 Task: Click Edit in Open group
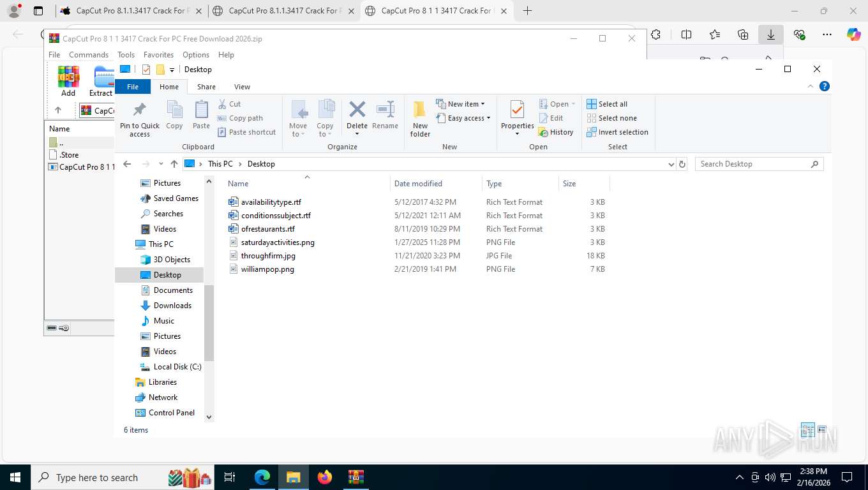click(551, 118)
